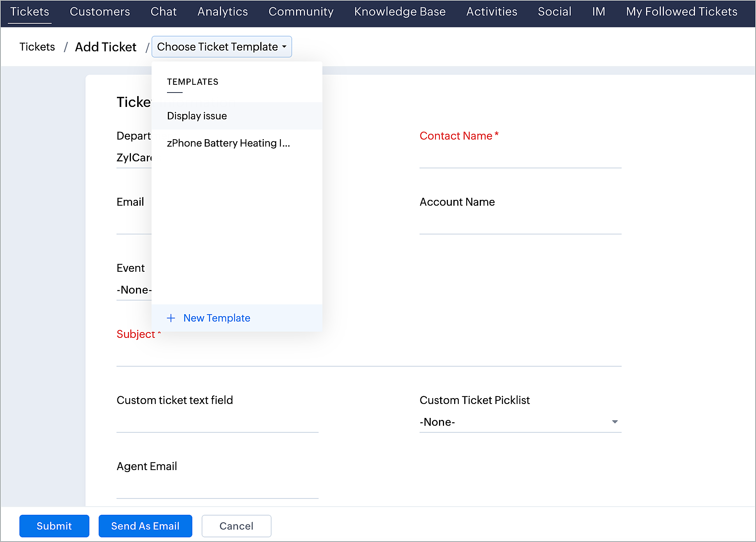
Task: Focus the Custom ticket text field
Action: point(217,423)
